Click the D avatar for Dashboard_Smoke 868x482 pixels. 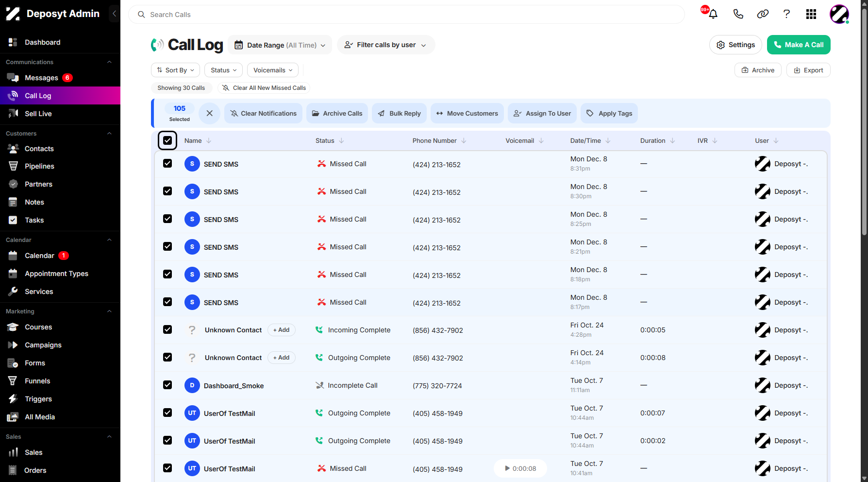click(x=192, y=385)
